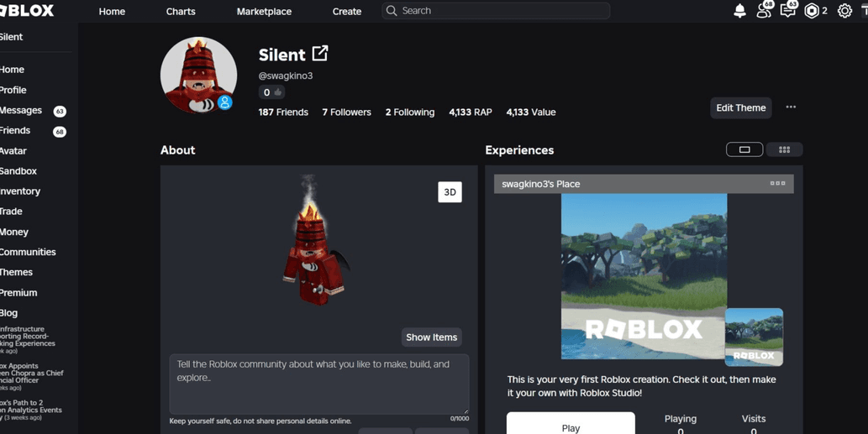Go to Home in top navigation
This screenshot has height=434, width=868.
tap(112, 11)
